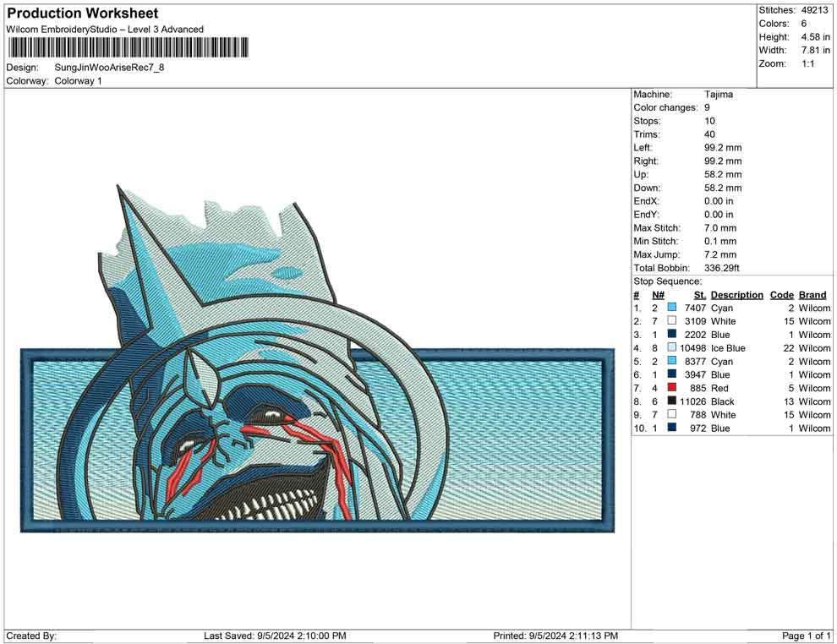Click the Min Stitch value '0.1 mm'
The image size is (837, 644).
tap(720, 241)
